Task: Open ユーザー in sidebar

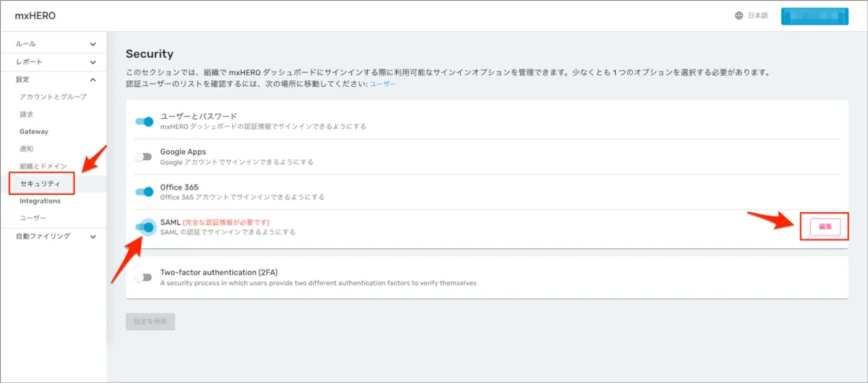Action: 33,218
